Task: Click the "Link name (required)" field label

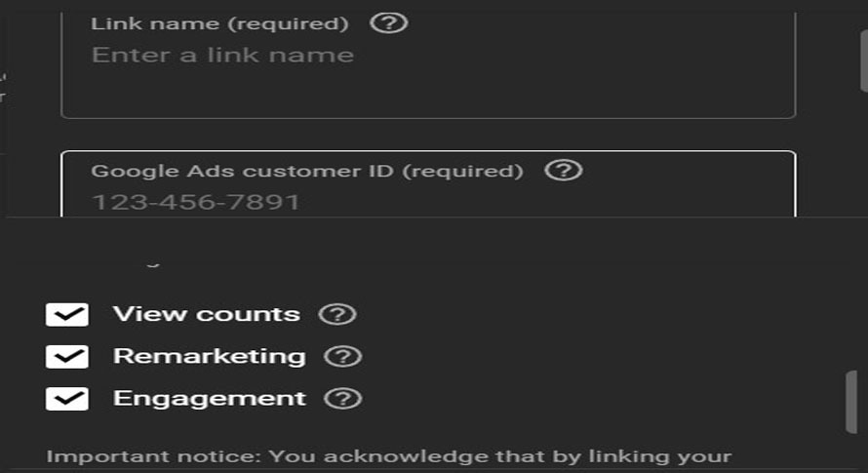Action: [219, 22]
